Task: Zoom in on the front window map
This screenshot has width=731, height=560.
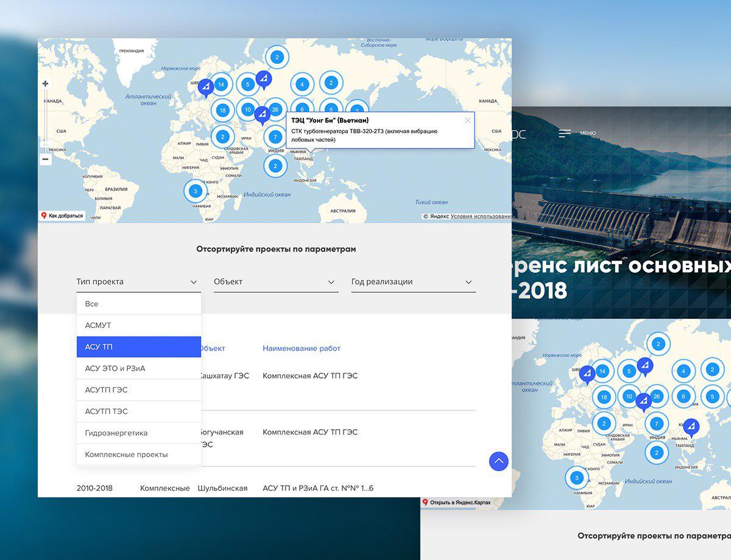Action: click(x=45, y=83)
